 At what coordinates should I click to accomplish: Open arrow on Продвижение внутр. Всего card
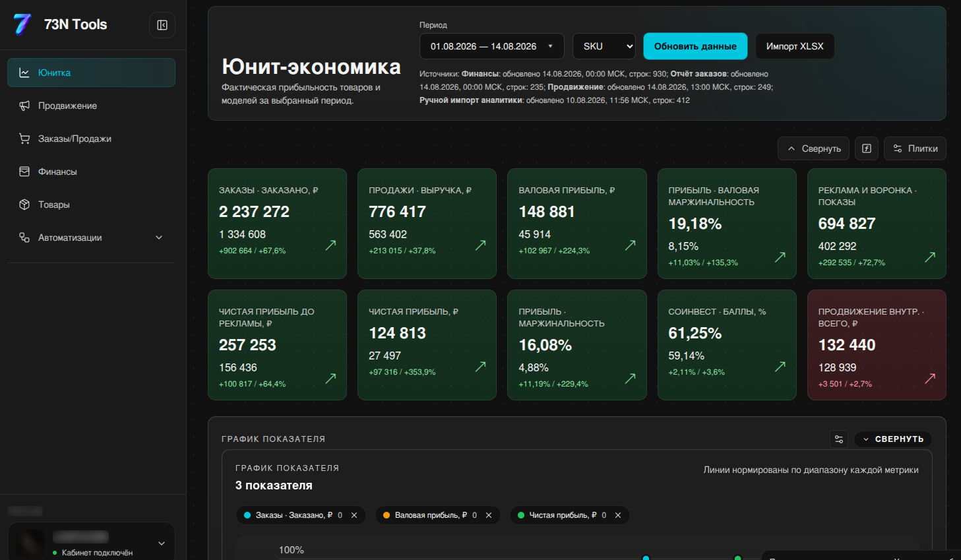[929, 379]
